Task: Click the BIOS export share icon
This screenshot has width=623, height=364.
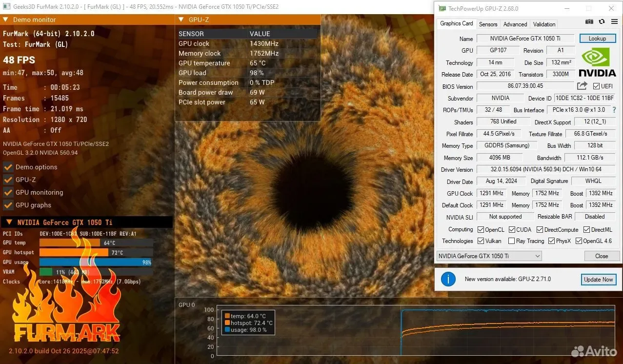Action: pyautogui.click(x=582, y=86)
